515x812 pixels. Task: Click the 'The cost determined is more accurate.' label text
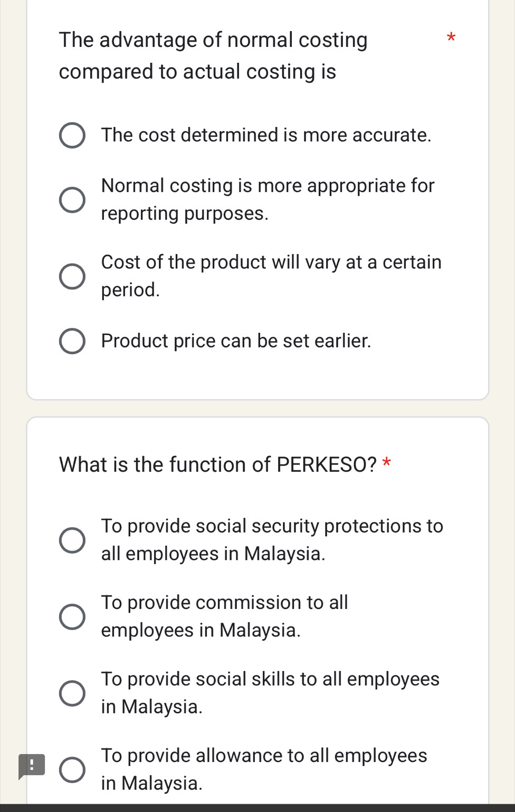(266, 135)
